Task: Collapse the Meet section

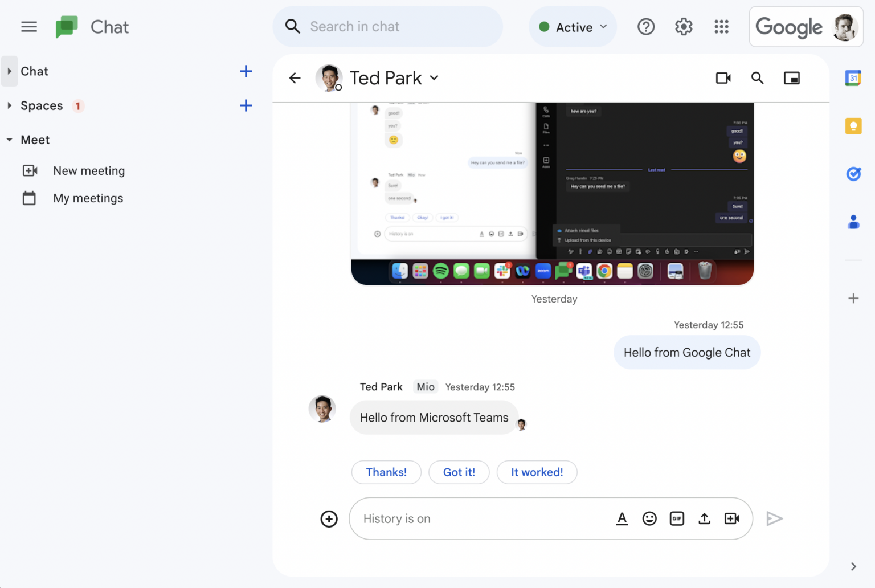Action: (9, 140)
